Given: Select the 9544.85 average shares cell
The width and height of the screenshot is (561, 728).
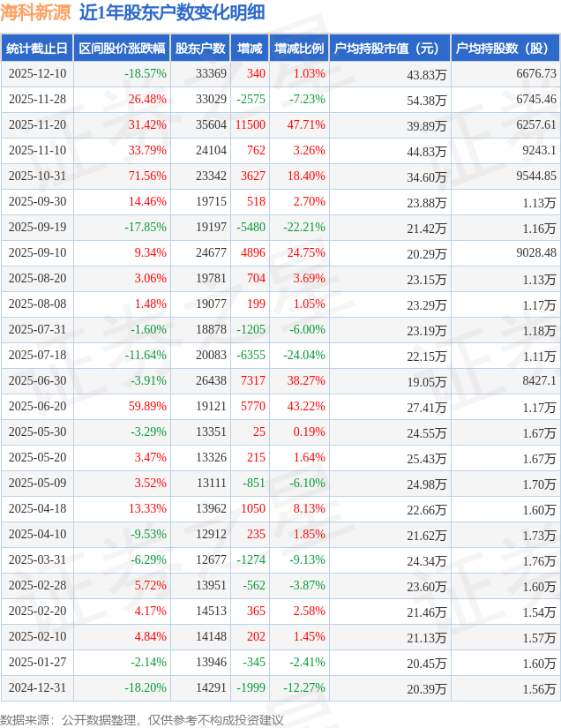Looking at the screenshot, I should point(535,176).
